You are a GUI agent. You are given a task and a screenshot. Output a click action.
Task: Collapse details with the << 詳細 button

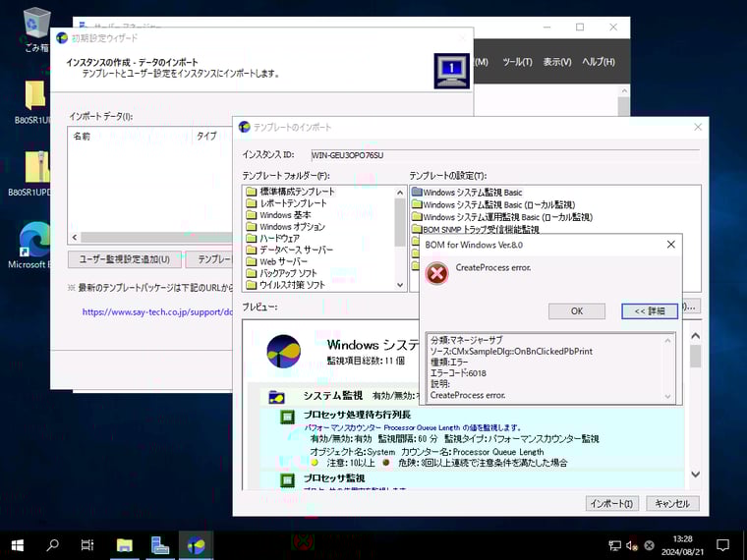(x=650, y=311)
